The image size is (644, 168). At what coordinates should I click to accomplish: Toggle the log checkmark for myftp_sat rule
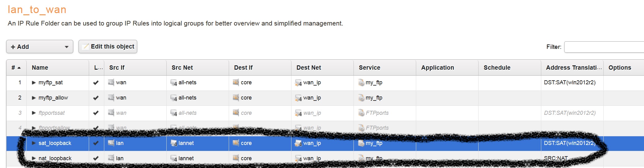pyautogui.click(x=96, y=82)
